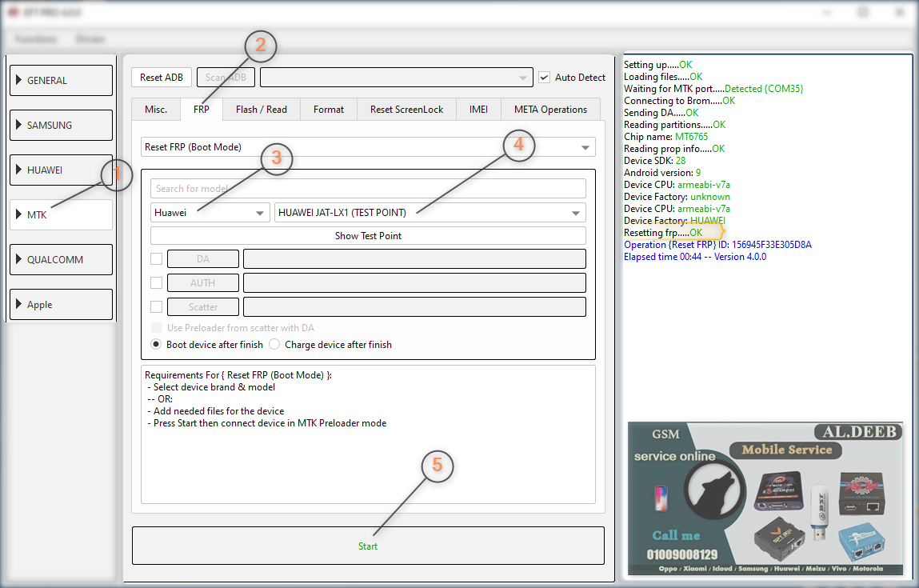Select the Reset ScreenLock tab
This screenshot has width=919, height=588.
(x=407, y=110)
